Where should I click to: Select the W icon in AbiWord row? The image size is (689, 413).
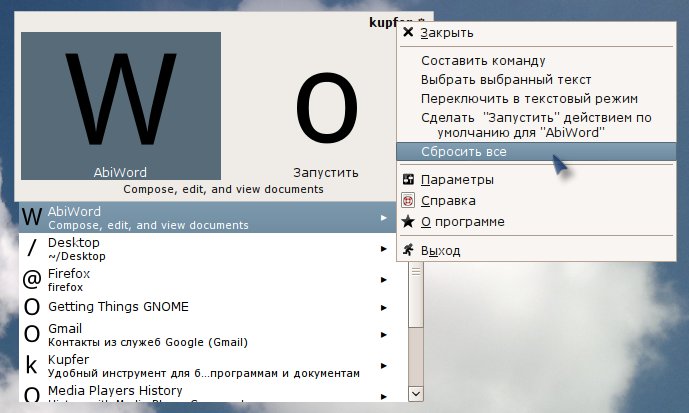(x=32, y=217)
